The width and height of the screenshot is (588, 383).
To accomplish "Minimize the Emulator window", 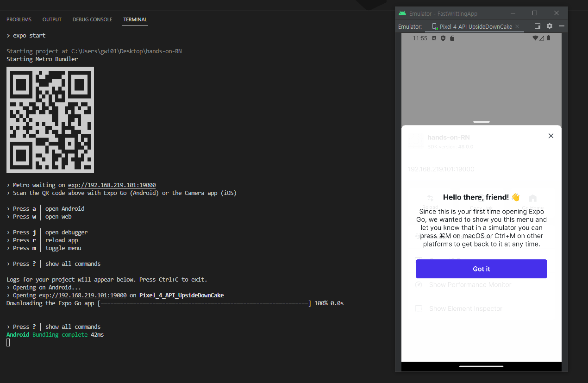I will pos(513,13).
